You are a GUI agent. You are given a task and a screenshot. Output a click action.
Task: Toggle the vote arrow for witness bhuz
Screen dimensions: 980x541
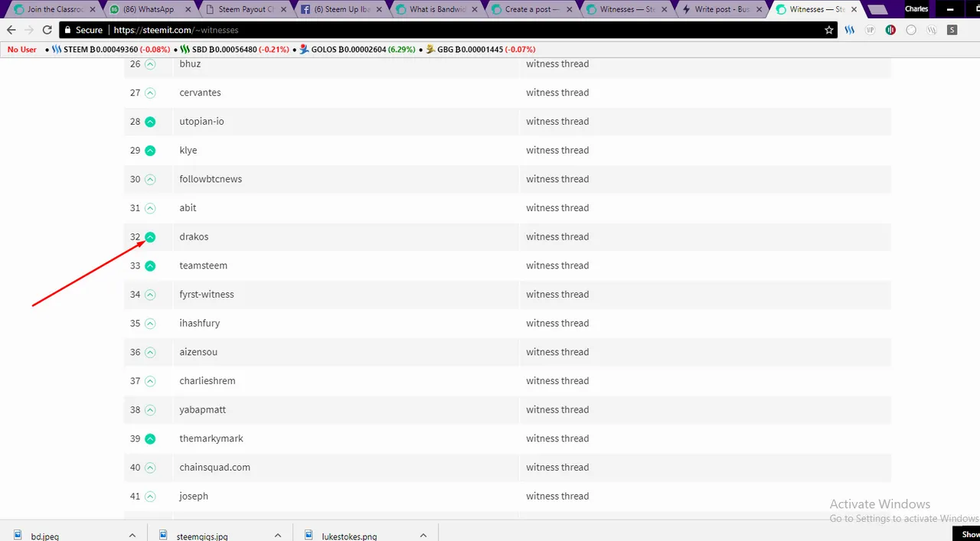pos(150,64)
